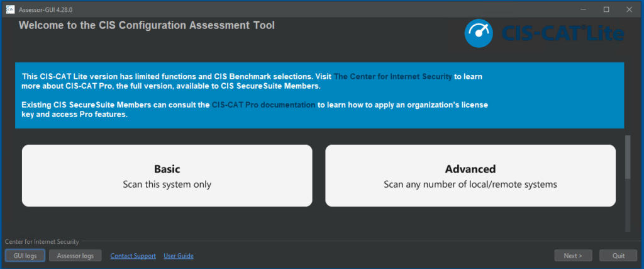Maximize the Assessor-GUI window
This screenshot has width=644, height=269.
click(x=606, y=9)
